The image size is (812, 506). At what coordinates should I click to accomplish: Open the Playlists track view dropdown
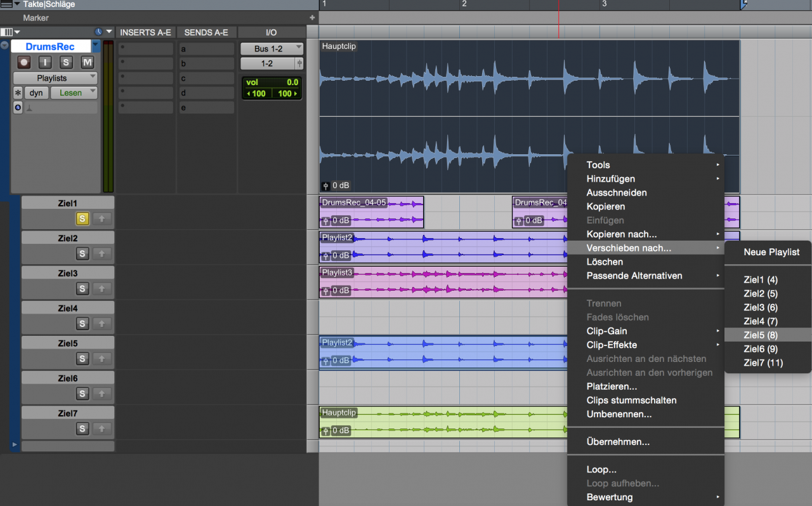pyautogui.click(x=55, y=78)
